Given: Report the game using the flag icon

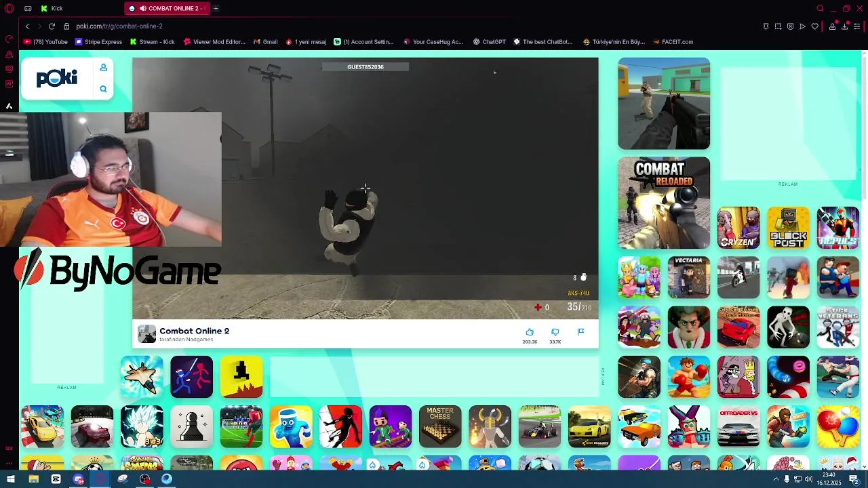Looking at the screenshot, I should 580,331.
